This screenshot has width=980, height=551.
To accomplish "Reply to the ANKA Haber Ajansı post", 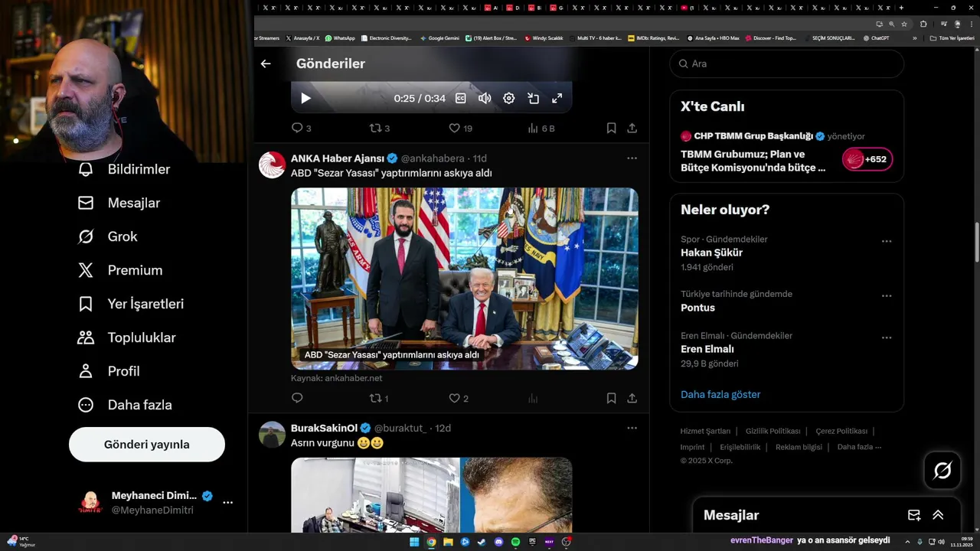I will pyautogui.click(x=297, y=398).
